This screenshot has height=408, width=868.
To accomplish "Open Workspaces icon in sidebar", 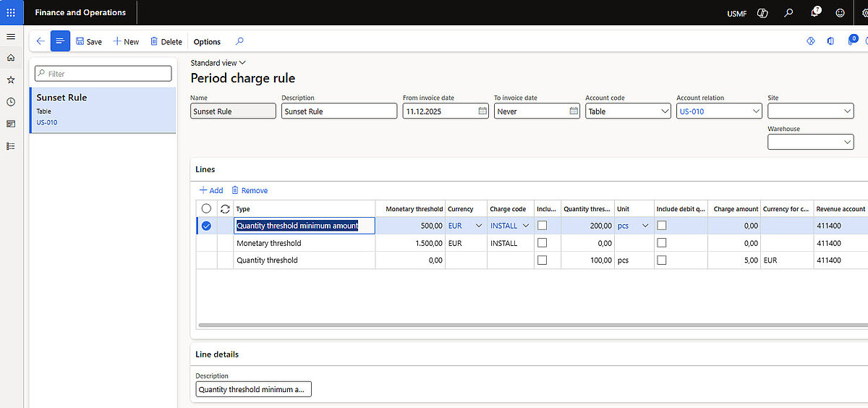I will pyautogui.click(x=11, y=124).
